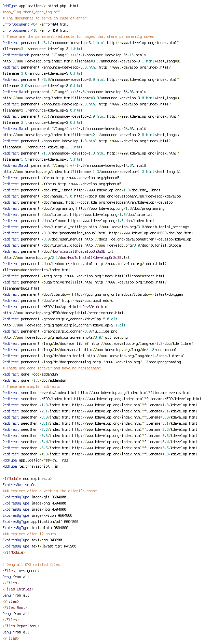205x644 pixels.
Task: Click the 'Redirect permanent /forum' line
Action: click(61, 178)
